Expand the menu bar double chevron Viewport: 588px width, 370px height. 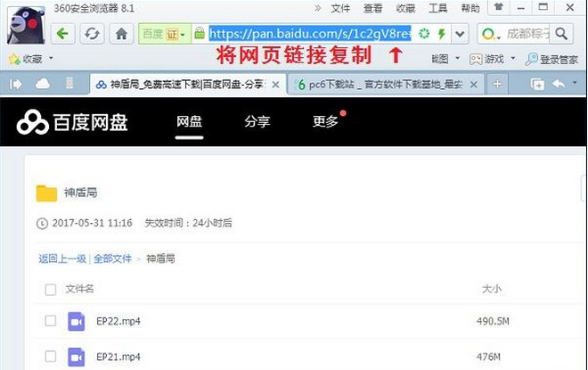(318, 8)
